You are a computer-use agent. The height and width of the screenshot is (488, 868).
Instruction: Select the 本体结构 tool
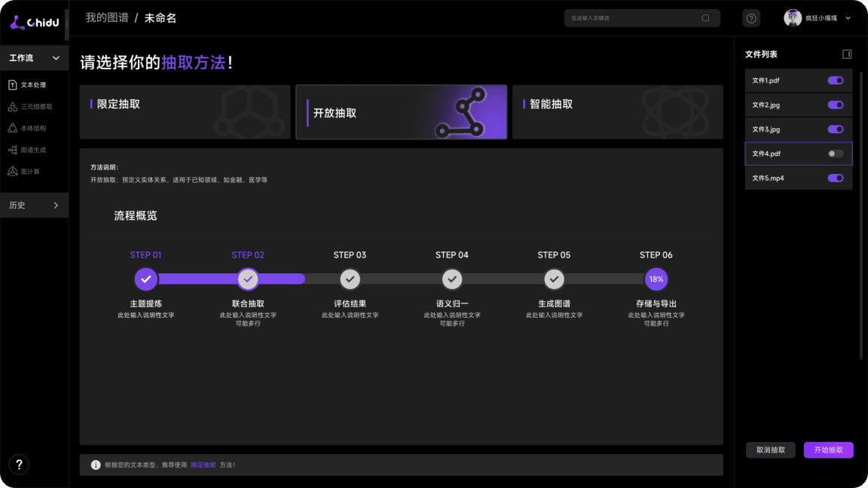[34, 128]
